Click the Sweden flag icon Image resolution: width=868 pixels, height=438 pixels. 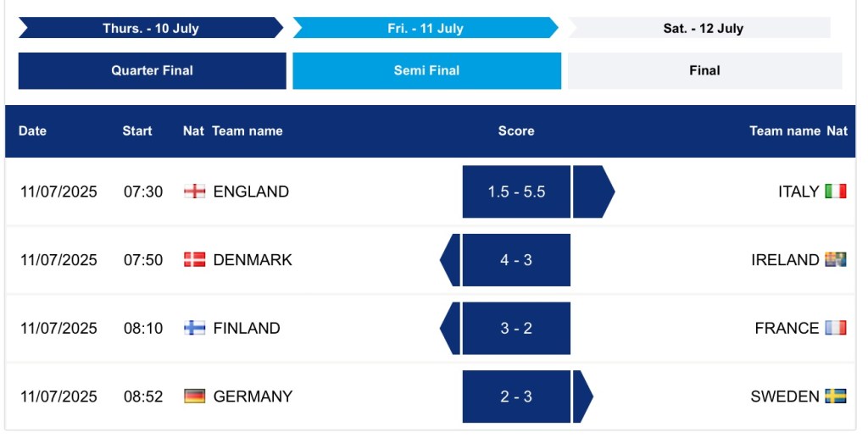(836, 396)
